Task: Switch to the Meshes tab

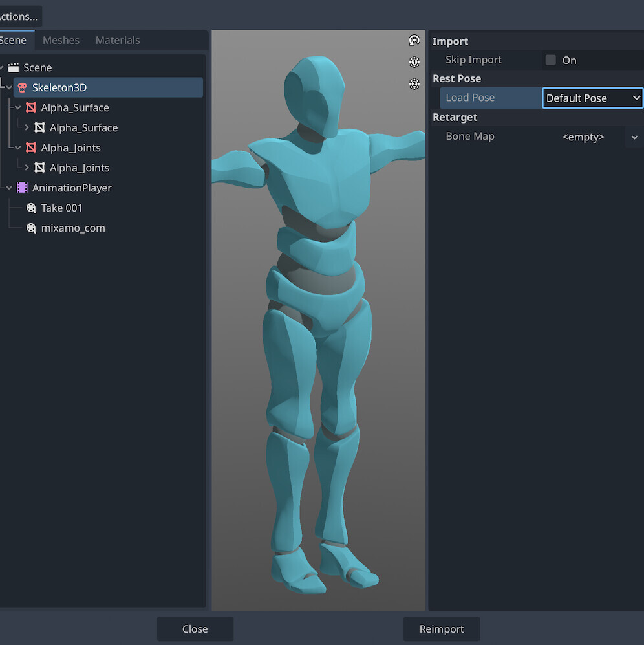Action: click(61, 40)
